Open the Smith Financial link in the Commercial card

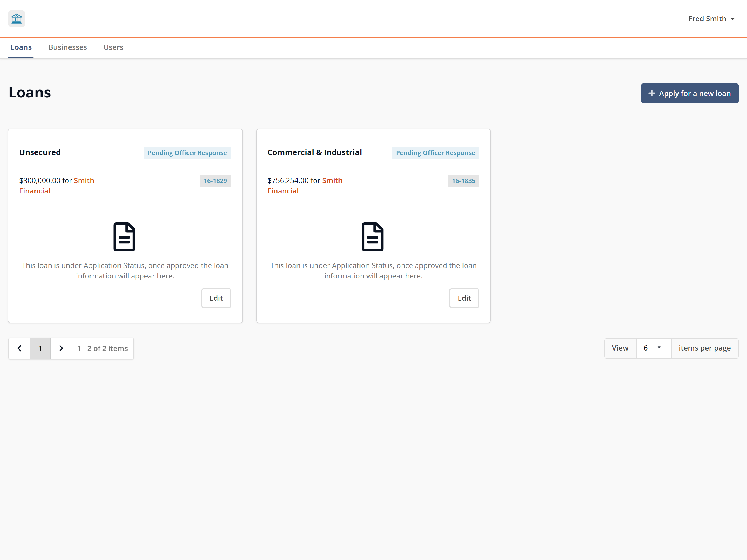(x=332, y=180)
